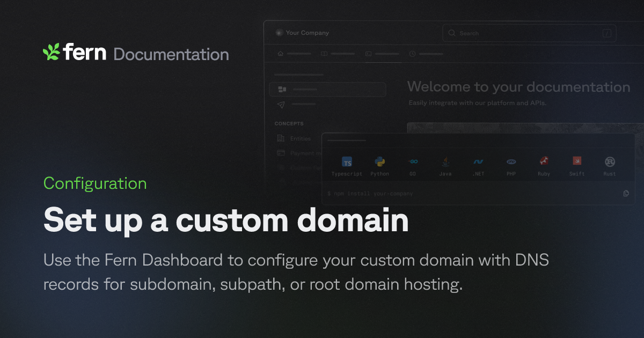Click the Python label under its icon
This screenshot has height=338, width=644.
tap(380, 174)
